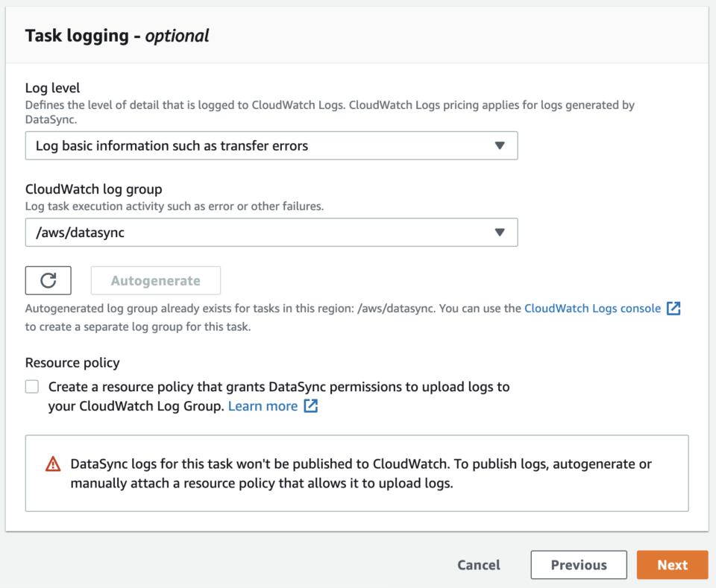The image size is (716, 588).
Task: Open the Learn more link
Action: pos(261,405)
